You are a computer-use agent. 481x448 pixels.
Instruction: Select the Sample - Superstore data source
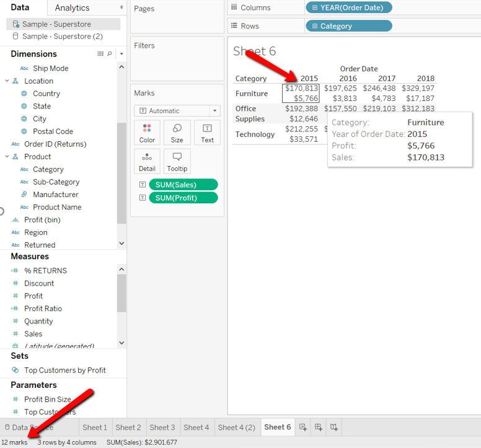pos(63,24)
